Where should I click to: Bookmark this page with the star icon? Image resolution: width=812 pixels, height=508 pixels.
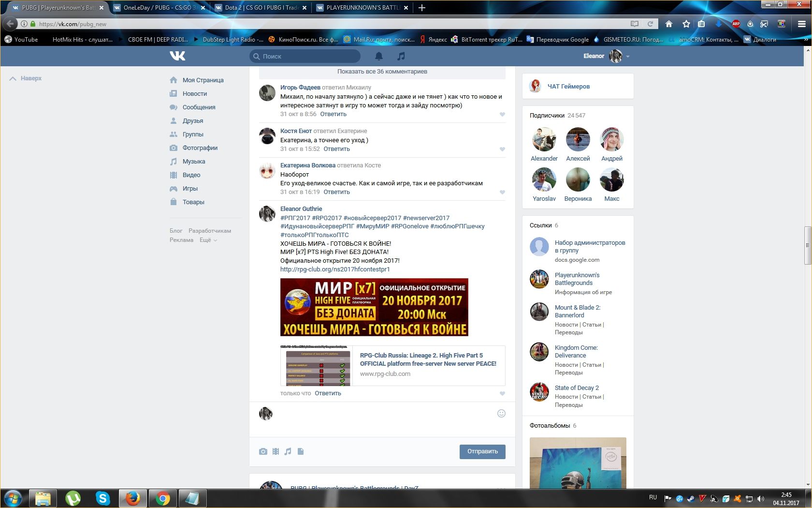(x=686, y=24)
